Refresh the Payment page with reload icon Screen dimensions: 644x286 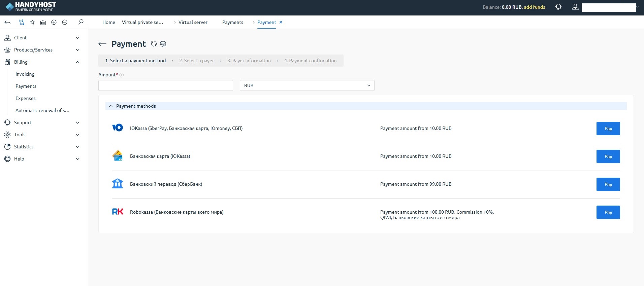154,44
